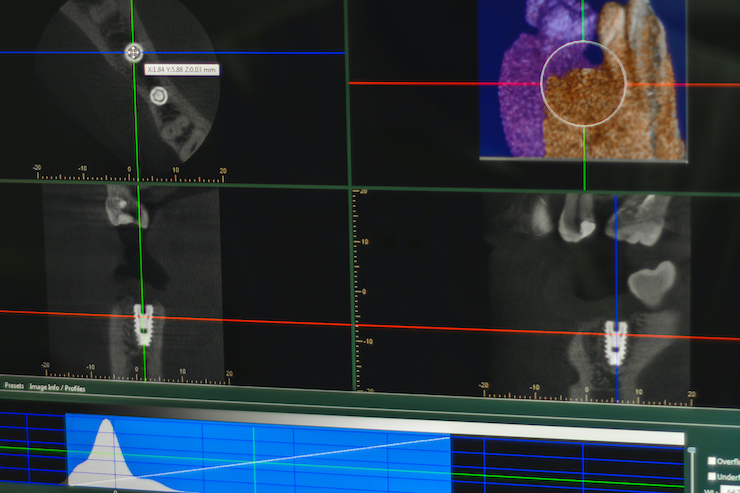The image size is (740, 493).
Task: Click the crosshair move cursor in axial view
Action: [x=133, y=52]
